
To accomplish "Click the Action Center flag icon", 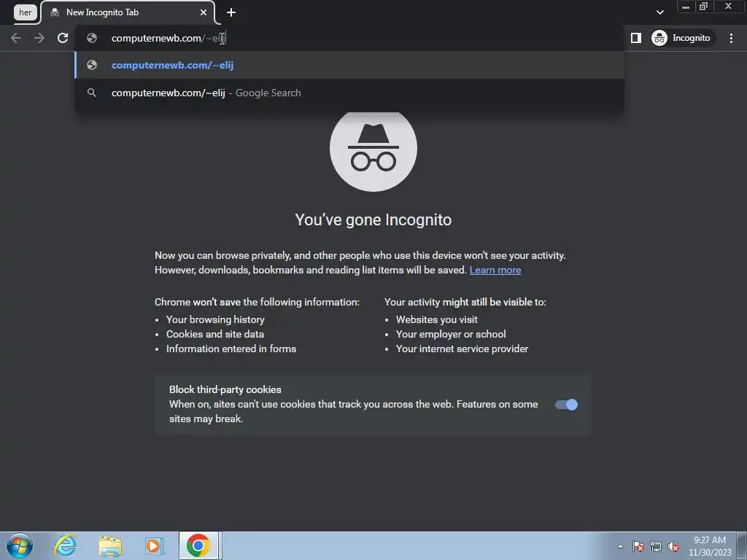I will (x=638, y=546).
